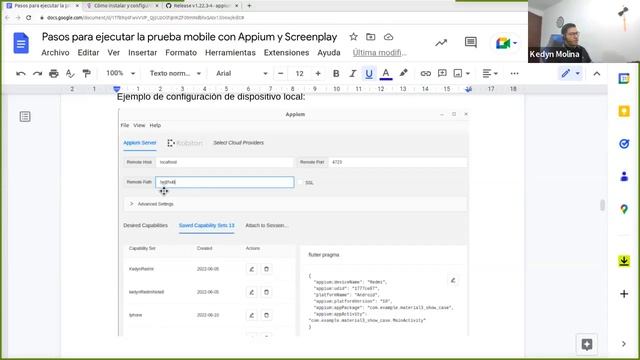
Task: Open the zoom 100% dropdown
Action: click(120, 73)
